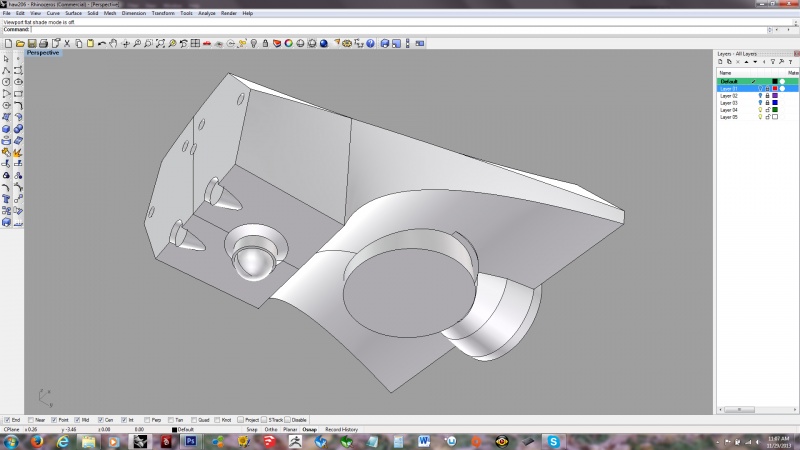Toggle the Point osnap checkbox
The image size is (800, 450).
[54, 420]
